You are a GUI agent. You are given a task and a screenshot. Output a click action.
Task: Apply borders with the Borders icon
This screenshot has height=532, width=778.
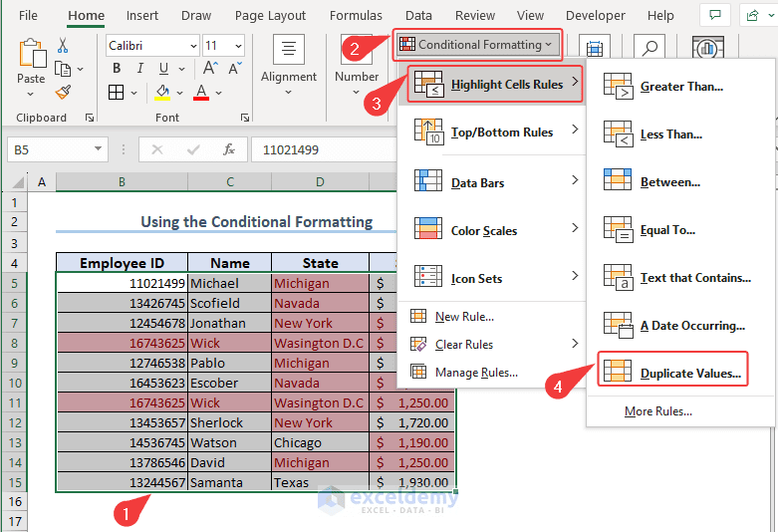pyautogui.click(x=117, y=93)
